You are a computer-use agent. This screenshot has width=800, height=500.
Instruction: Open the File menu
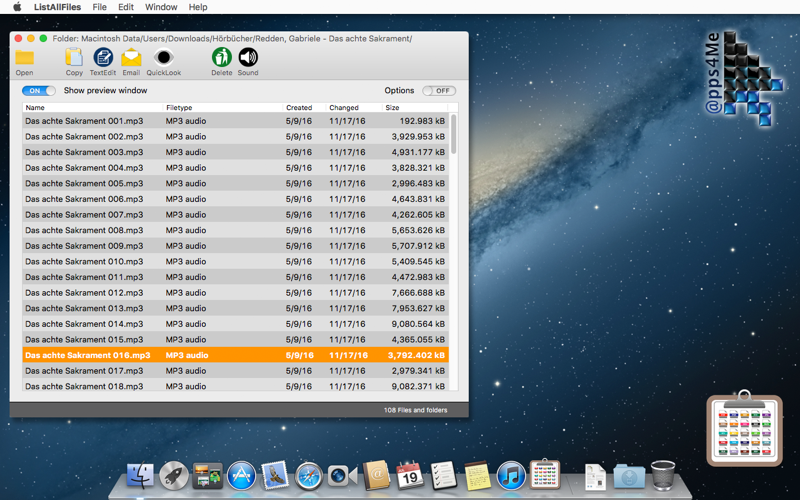[99, 7]
